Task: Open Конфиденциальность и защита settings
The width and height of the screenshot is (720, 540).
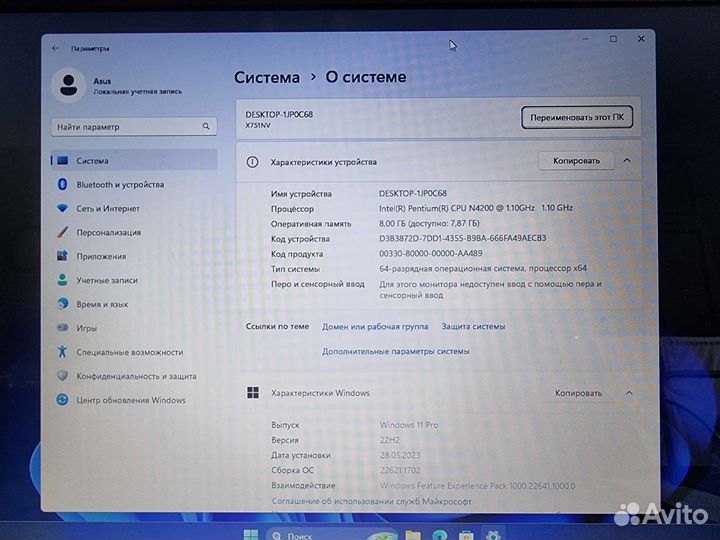Action: point(134,376)
